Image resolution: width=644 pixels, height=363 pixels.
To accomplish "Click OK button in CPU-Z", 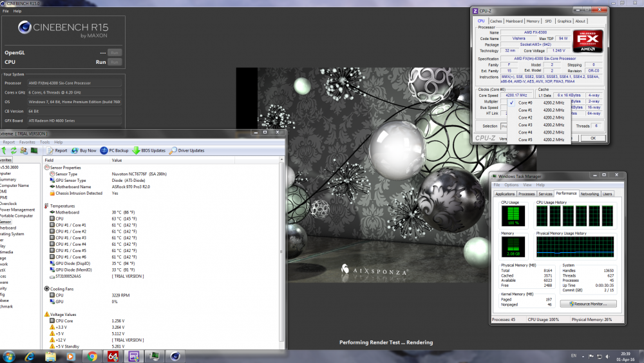I will point(592,138).
